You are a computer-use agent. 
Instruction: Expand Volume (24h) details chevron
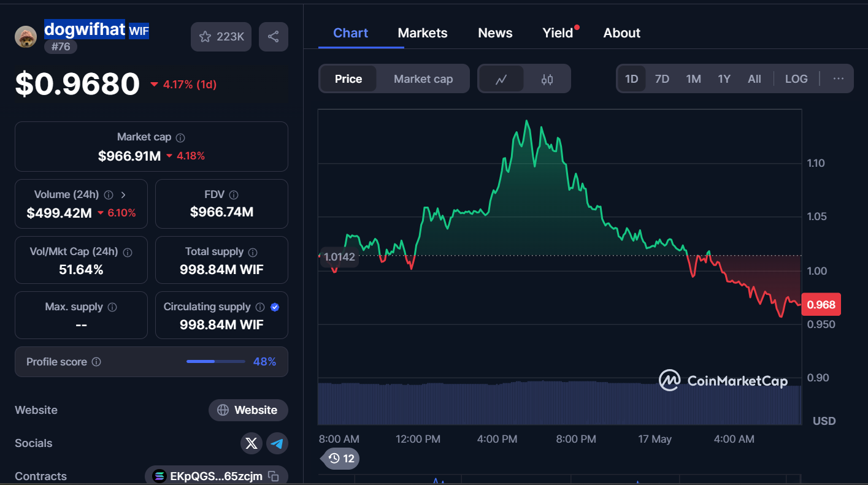pos(123,195)
